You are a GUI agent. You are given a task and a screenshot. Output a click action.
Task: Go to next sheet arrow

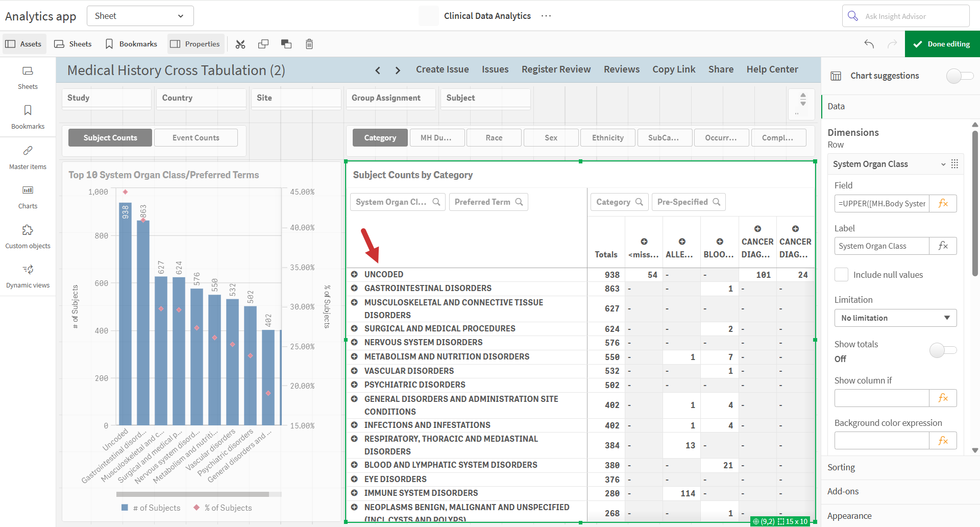pyautogui.click(x=398, y=70)
